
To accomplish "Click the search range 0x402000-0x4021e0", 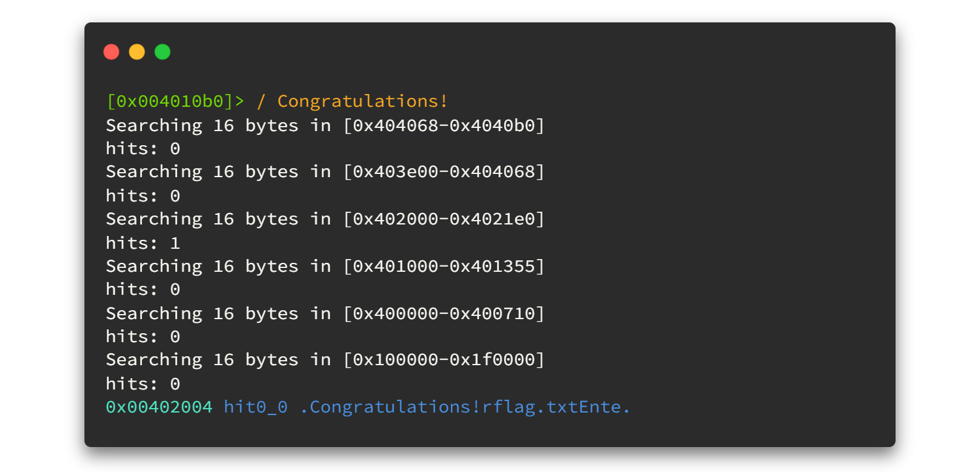I will (444, 219).
